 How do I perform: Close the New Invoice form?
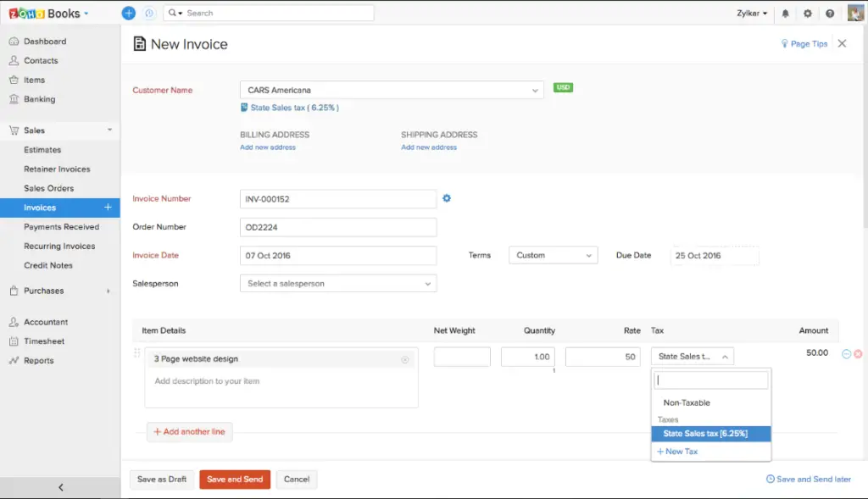coord(842,43)
